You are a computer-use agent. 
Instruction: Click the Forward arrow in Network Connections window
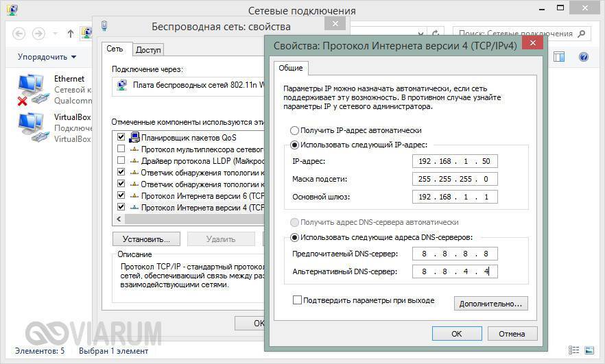pos(38,34)
